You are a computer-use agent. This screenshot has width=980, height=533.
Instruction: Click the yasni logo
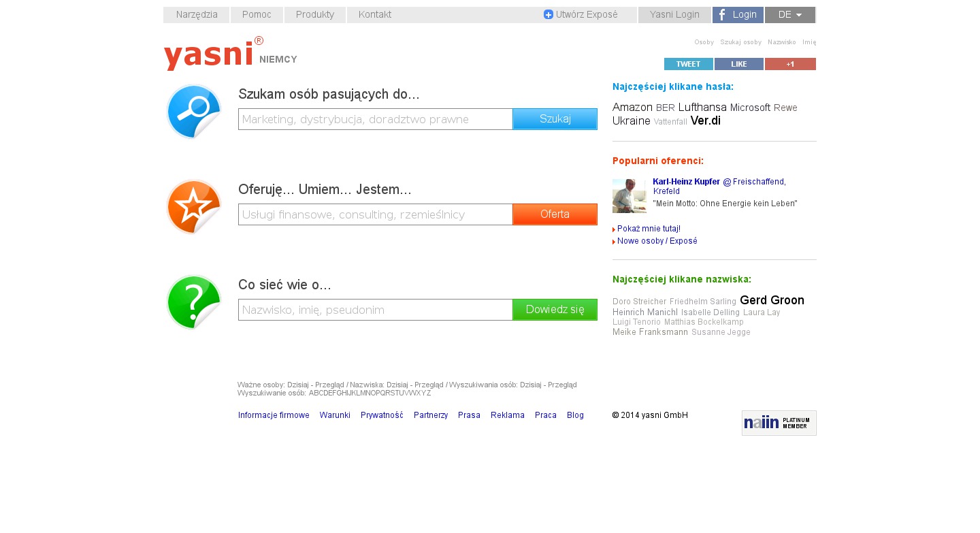214,53
